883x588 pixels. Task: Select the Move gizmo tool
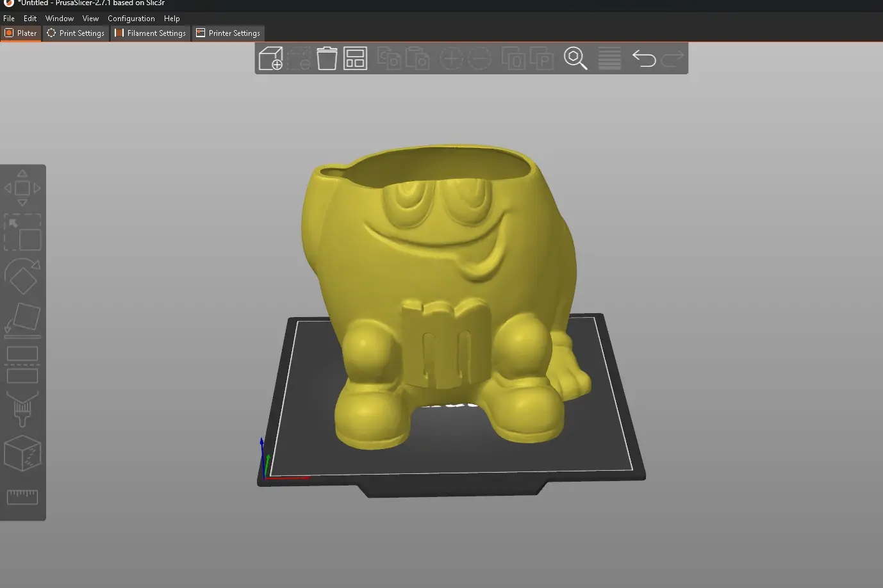(x=22, y=188)
